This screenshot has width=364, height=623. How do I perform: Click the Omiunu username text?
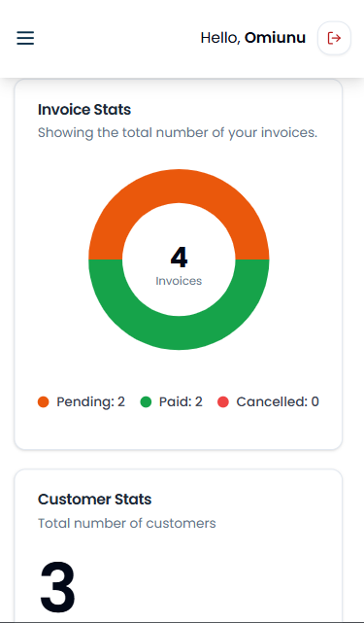pyautogui.click(x=275, y=38)
